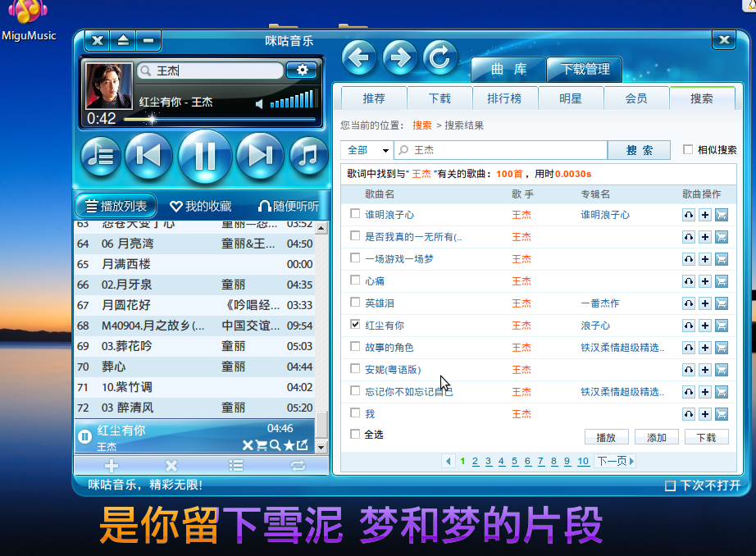Screen dimensions: 756x556
Task: Skip to the next track
Action: (261, 156)
